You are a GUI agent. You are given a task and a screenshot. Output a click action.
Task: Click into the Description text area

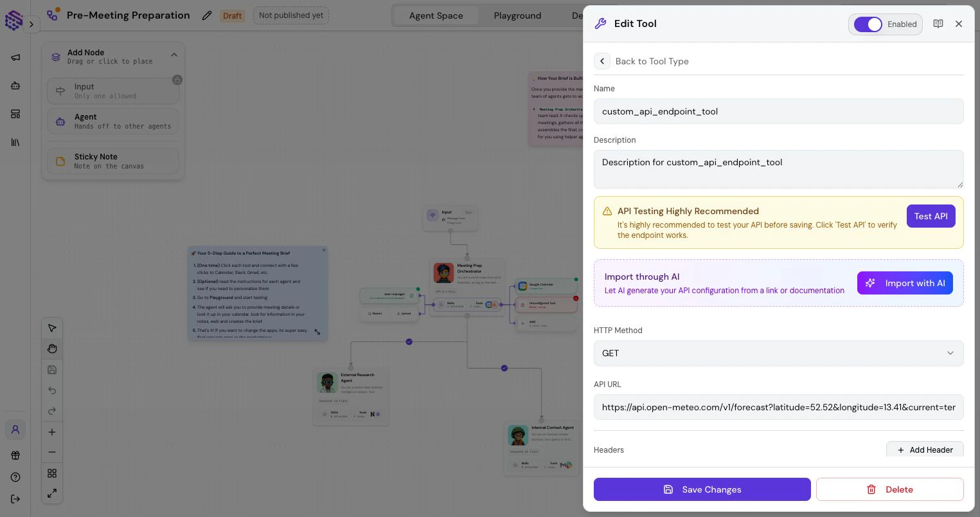[x=778, y=169]
